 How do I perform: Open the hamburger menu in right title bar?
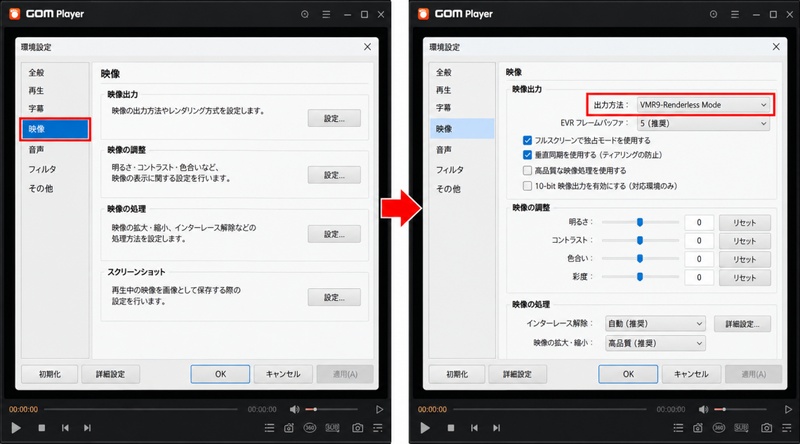tap(735, 14)
